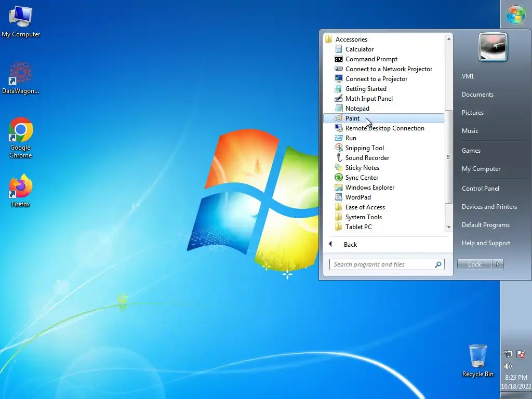Open Control Panel
The image size is (532, 399).
(480, 189)
